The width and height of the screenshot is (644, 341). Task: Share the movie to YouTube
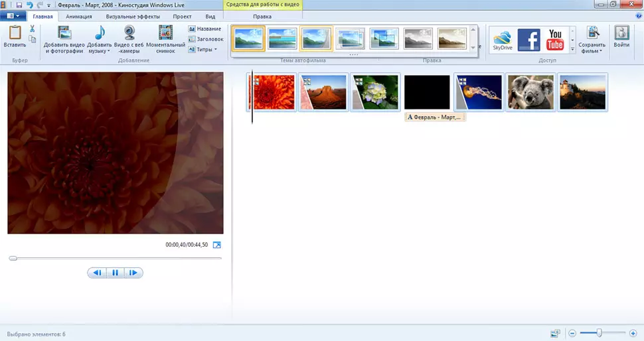coord(555,40)
